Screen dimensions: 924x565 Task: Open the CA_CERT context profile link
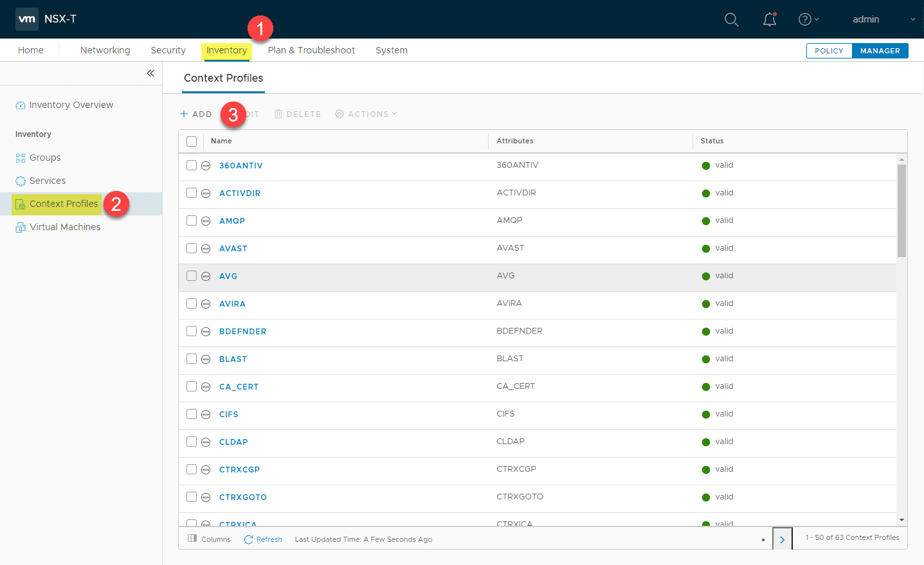coord(239,387)
